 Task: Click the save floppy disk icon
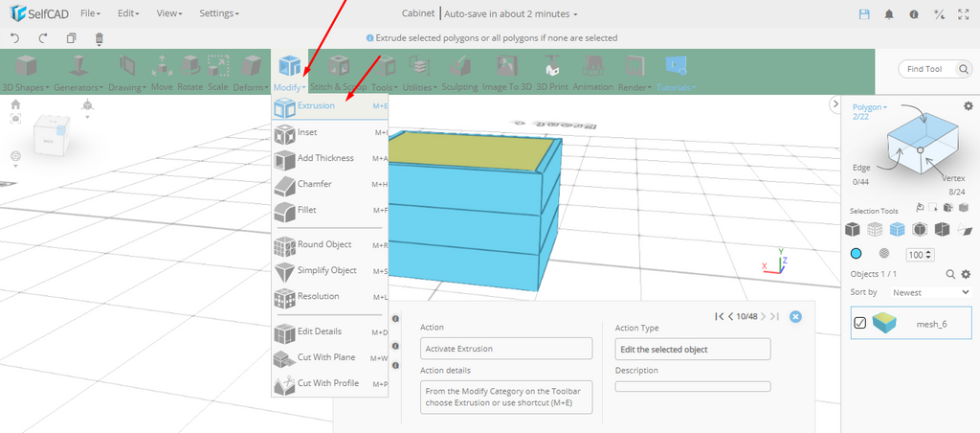864,14
